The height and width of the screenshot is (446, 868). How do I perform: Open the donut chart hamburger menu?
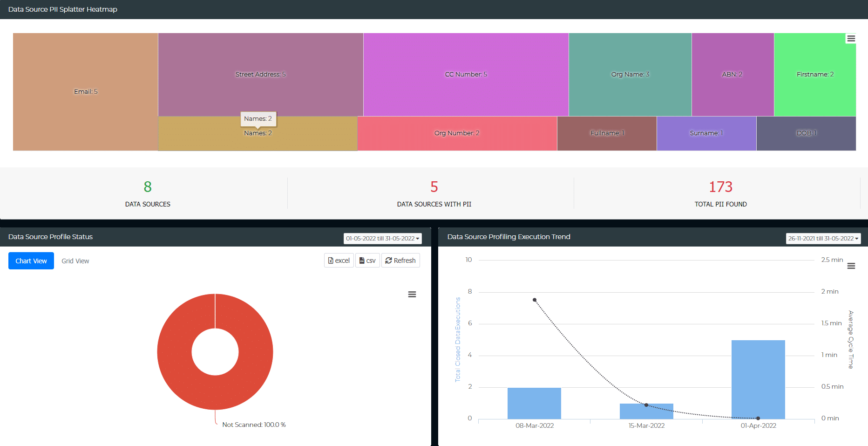click(412, 295)
